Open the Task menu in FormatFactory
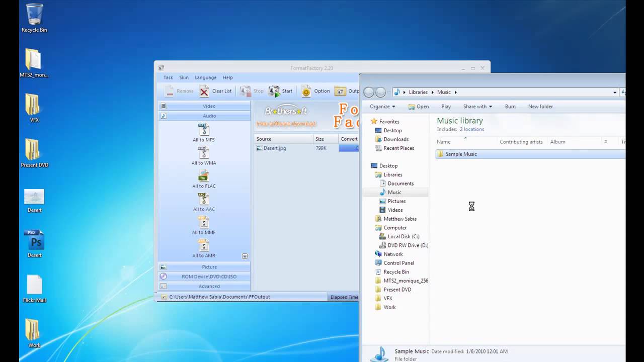644x362 pixels. (x=168, y=77)
